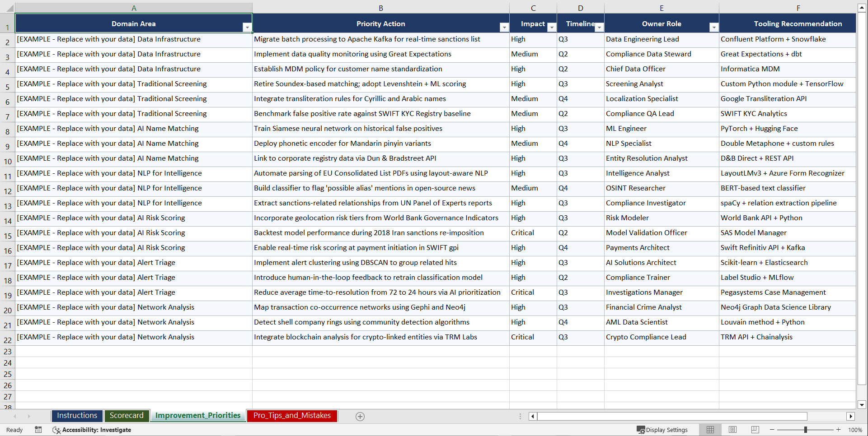
Task: Add a new worksheet with the plus button
Action: tap(360, 416)
